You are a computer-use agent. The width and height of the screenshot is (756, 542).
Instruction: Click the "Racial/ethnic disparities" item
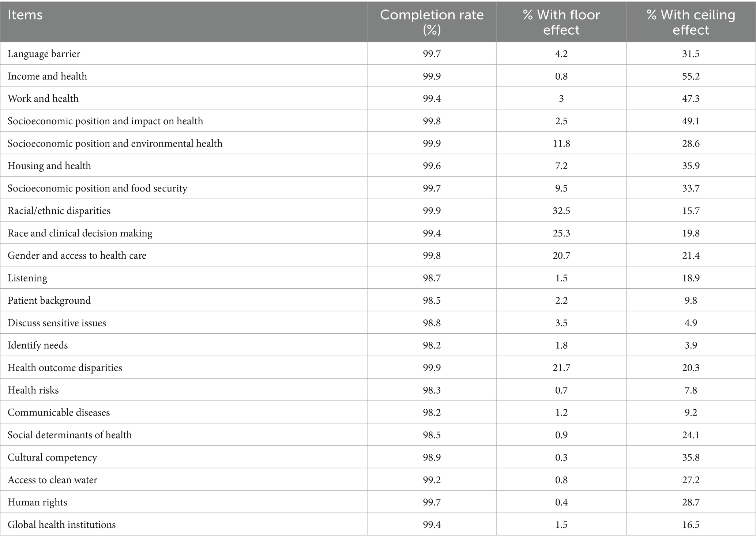[59, 211]
